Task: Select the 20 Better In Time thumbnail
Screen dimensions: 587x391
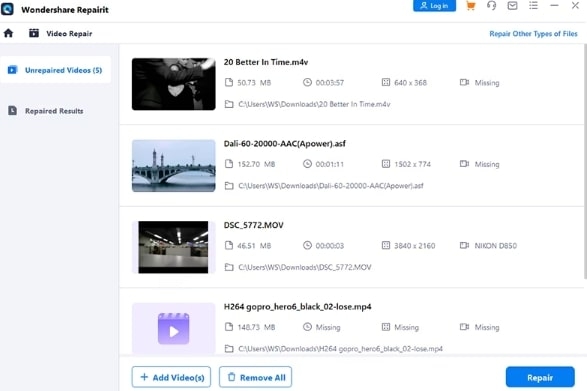Action: click(174, 84)
